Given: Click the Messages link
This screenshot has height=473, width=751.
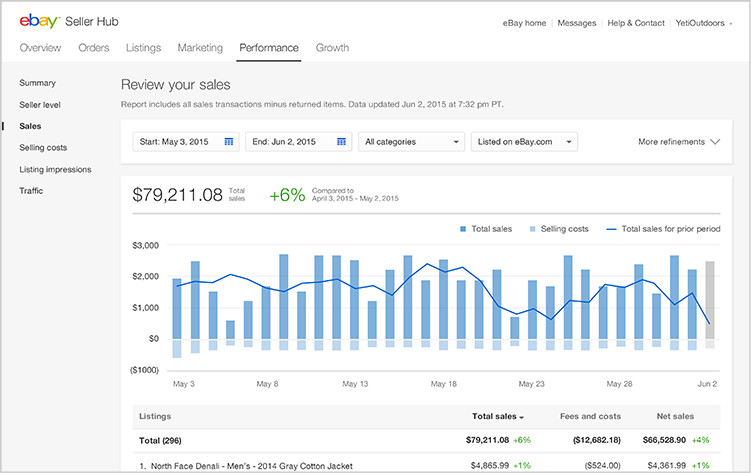Looking at the screenshot, I should coord(576,23).
